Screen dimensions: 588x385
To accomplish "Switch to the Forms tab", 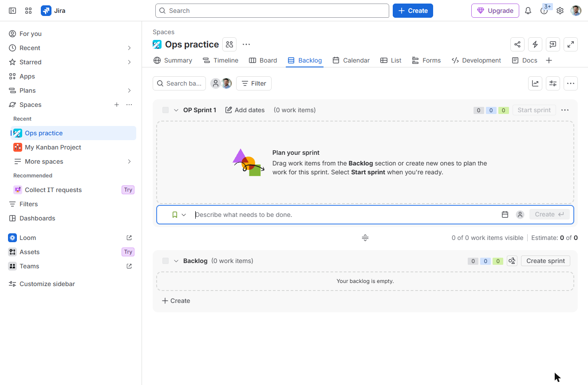I will click(x=426, y=60).
